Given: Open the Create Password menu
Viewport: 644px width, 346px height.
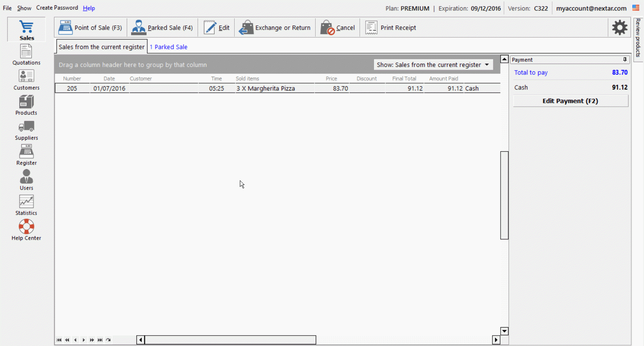Looking at the screenshot, I should click(x=57, y=8).
